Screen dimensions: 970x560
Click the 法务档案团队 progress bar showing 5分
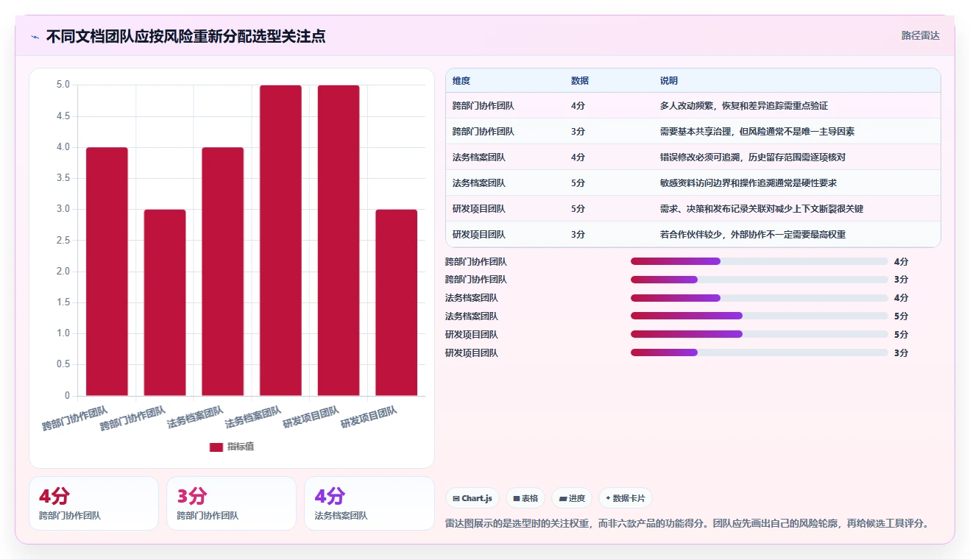(760, 316)
